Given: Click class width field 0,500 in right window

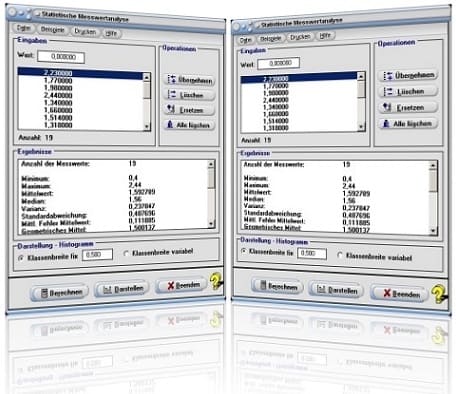Looking at the screenshot, I should [x=312, y=253].
